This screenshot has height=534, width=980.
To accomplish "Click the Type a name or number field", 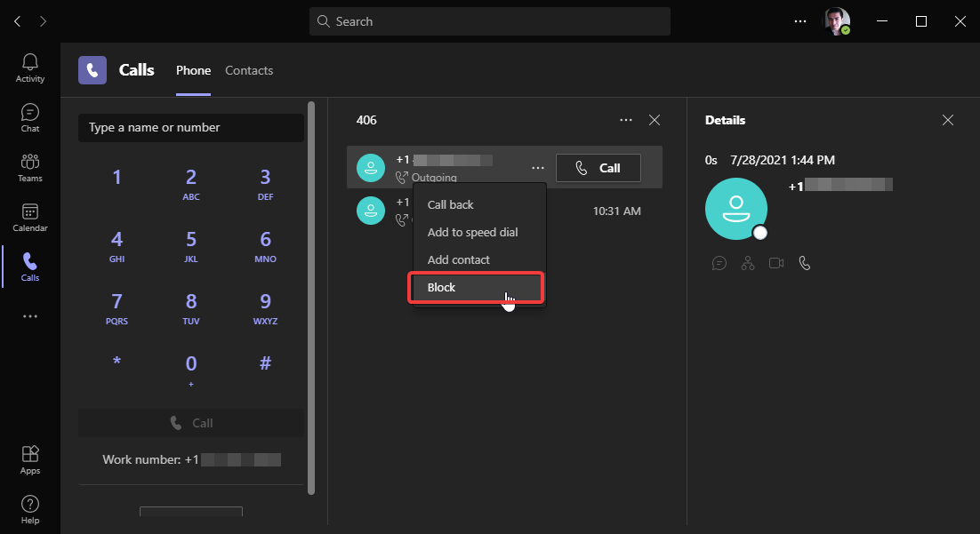I will tap(191, 128).
